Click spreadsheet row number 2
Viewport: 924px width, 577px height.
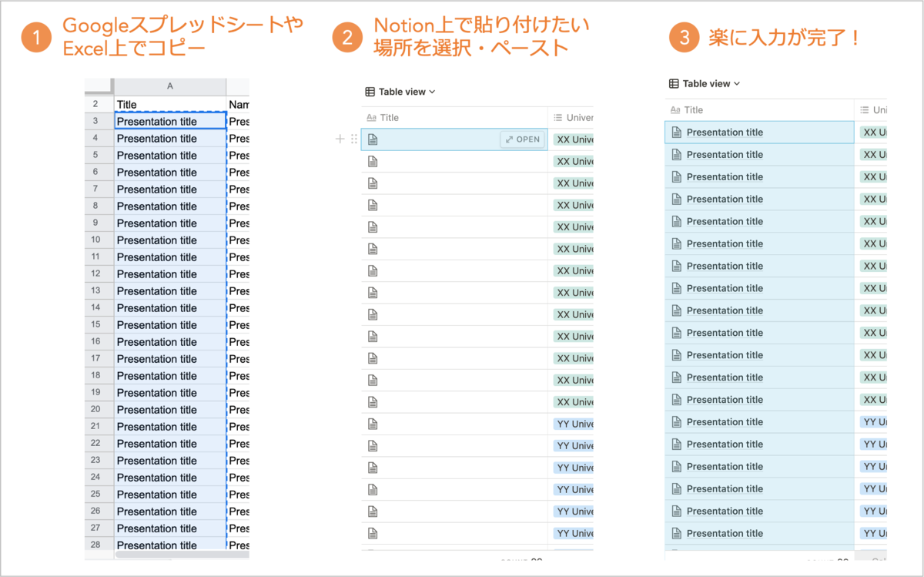tap(99, 105)
